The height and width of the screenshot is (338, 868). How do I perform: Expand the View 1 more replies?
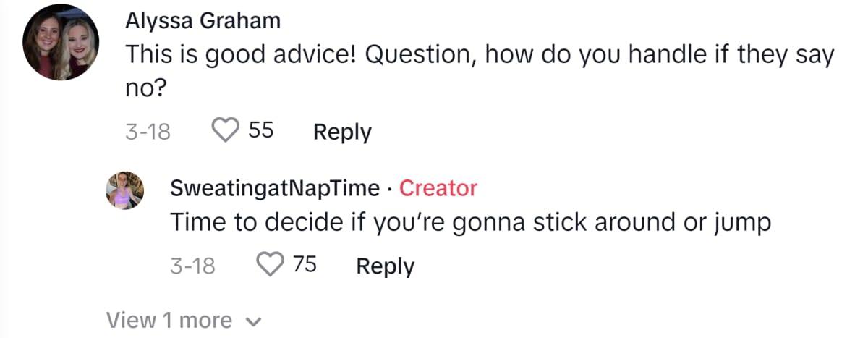169,319
